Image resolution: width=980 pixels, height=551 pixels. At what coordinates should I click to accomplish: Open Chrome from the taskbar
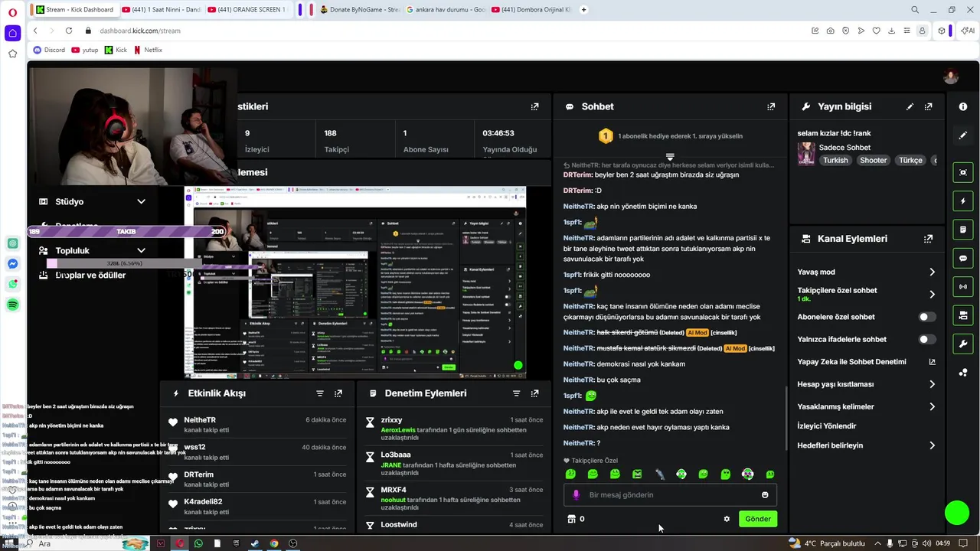274,543
